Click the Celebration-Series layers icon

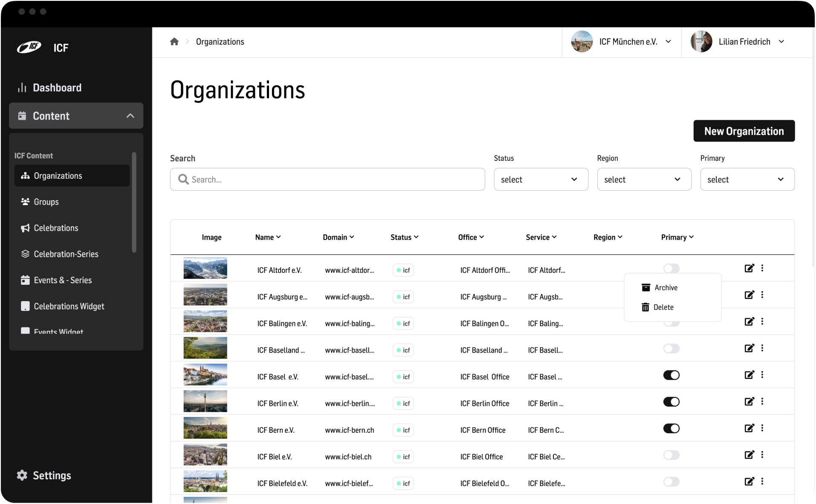pos(26,254)
